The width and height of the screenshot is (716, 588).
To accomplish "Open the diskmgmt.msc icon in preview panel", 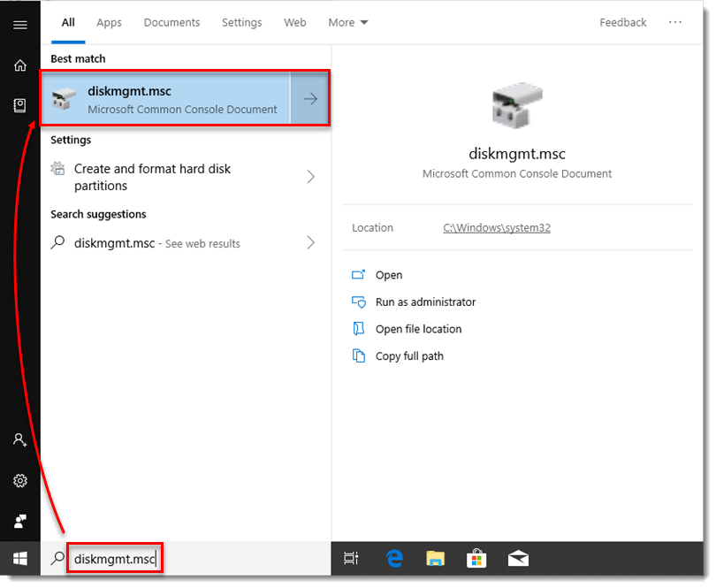I will (x=517, y=103).
